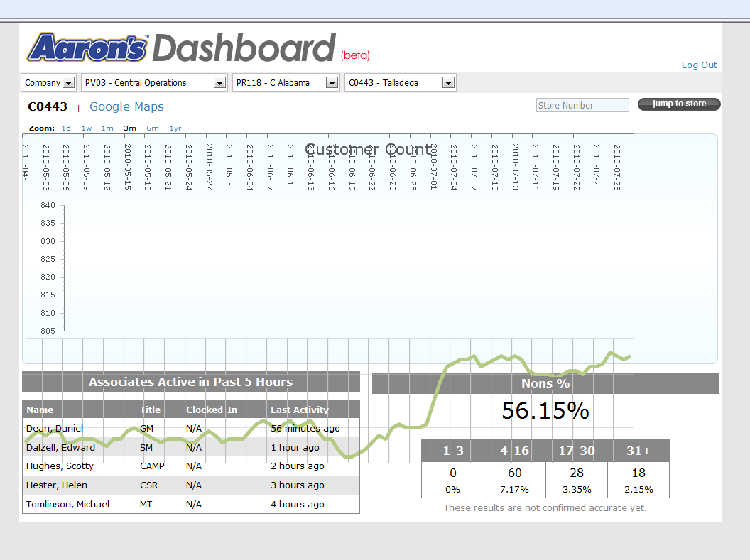Screen dimensions: 750x560
Task: Select the Tomlinson, Michael row name
Action: point(67,504)
